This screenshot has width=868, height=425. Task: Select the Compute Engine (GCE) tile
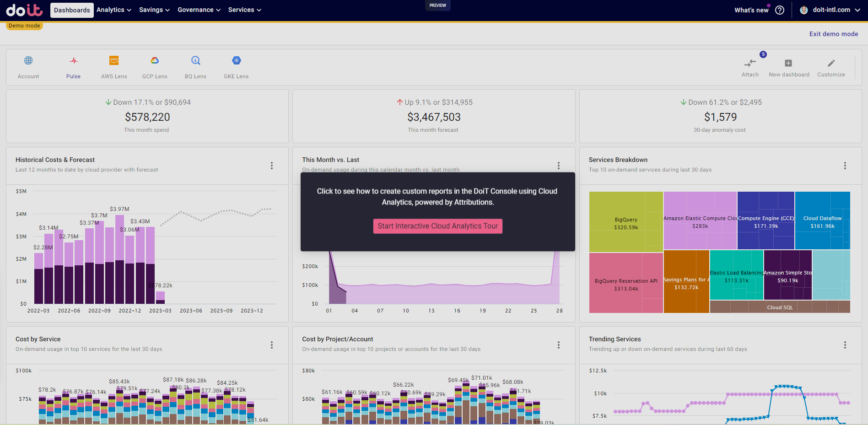[x=766, y=221]
